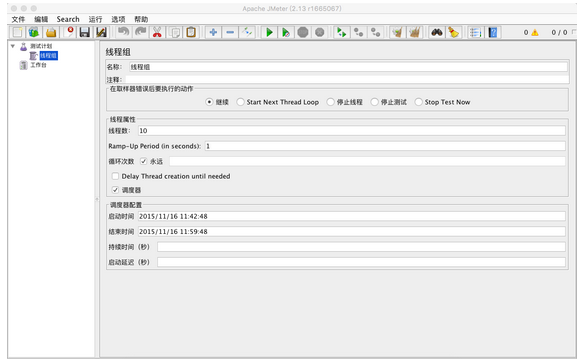578x361 pixels.
Task: Collapse all tree nodes with minus icon
Action: 230,32
